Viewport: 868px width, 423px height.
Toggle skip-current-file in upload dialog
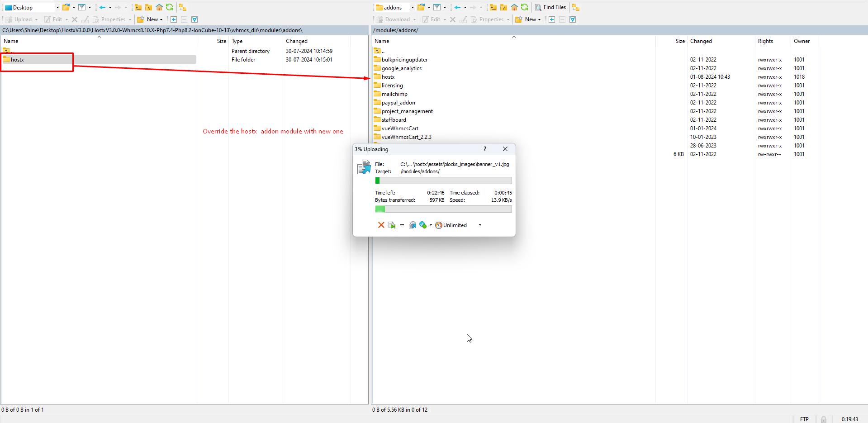tap(392, 225)
